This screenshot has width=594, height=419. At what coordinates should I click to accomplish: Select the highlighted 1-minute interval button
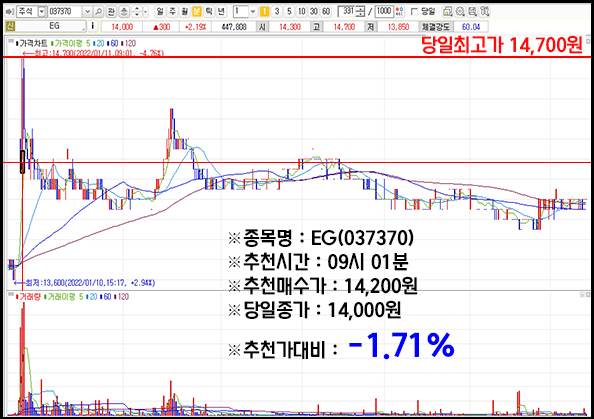tap(265, 12)
